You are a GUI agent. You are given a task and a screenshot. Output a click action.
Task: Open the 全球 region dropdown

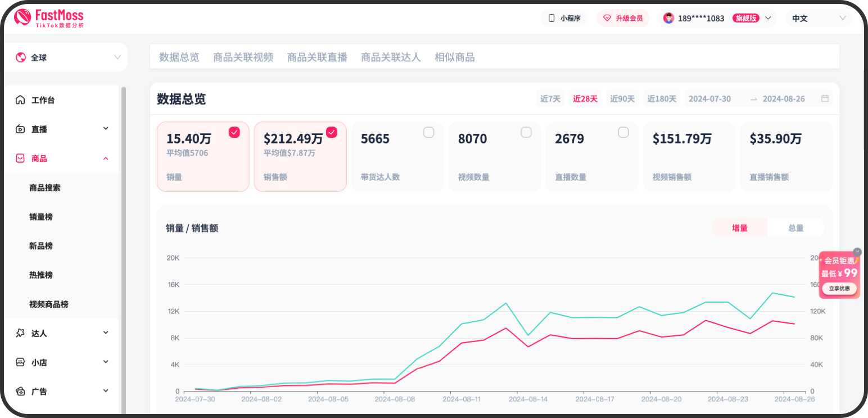point(66,57)
